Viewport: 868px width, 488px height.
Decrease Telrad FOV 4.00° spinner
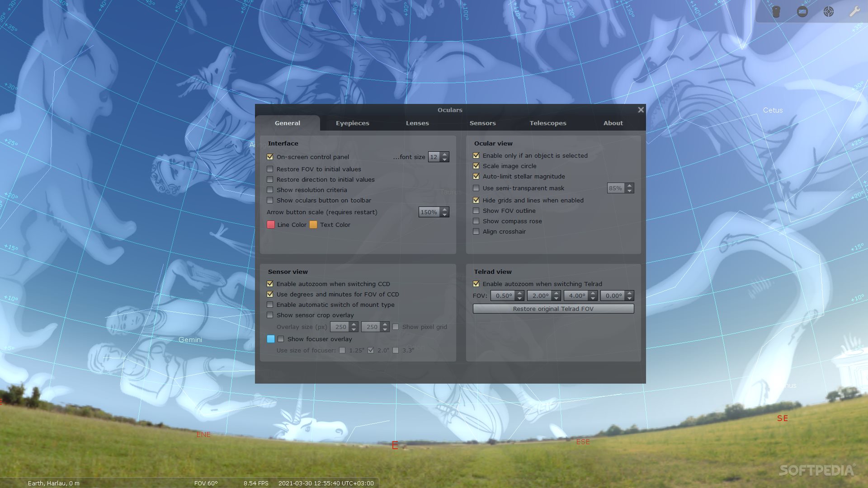tap(593, 298)
